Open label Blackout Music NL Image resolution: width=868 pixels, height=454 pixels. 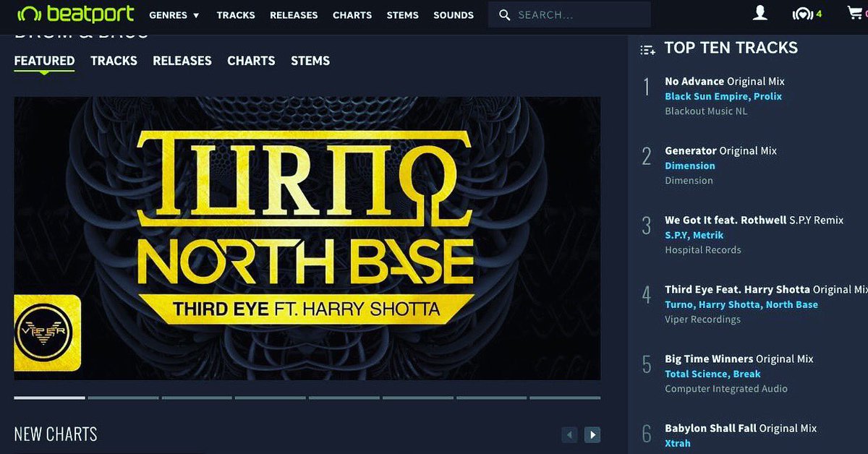click(x=706, y=111)
